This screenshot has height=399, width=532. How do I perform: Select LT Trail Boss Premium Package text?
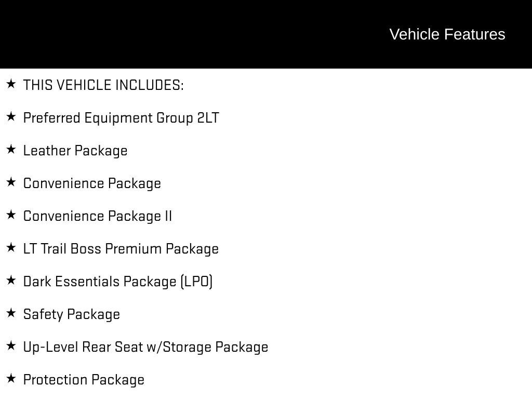coord(121,249)
